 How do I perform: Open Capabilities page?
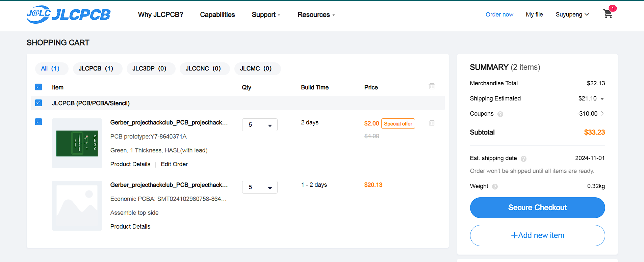coord(217,14)
